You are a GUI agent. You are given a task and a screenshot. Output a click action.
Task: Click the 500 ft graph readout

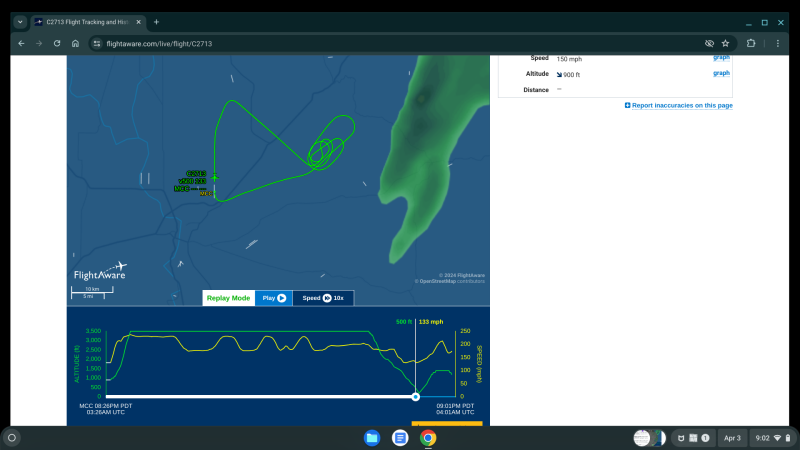point(404,322)
